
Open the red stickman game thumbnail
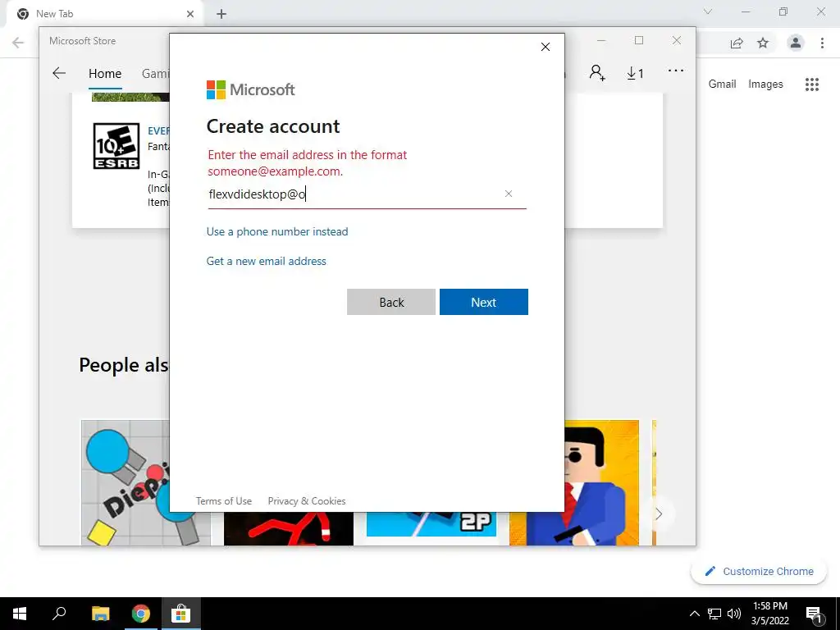tap(288, 528)
